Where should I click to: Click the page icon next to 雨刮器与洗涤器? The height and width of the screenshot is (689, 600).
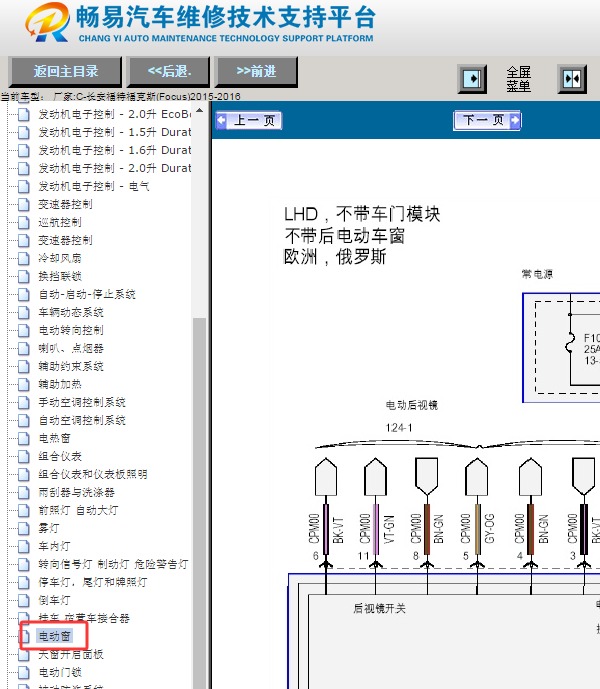(24, 493)
